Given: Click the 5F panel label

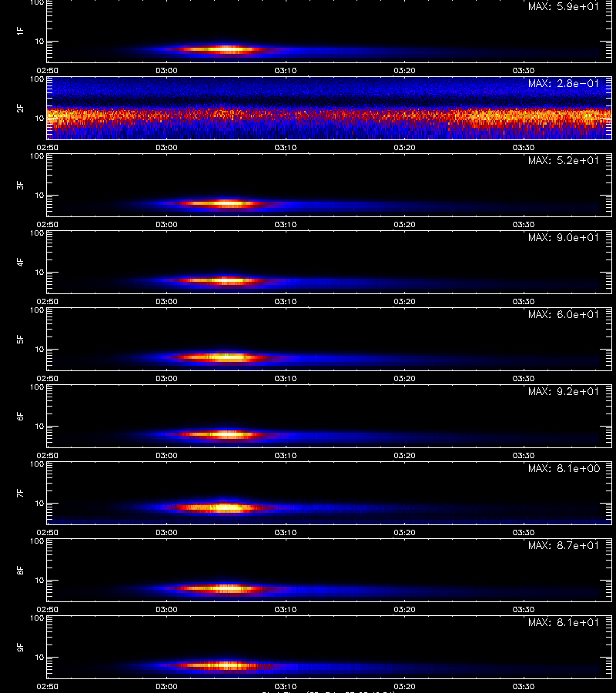Looking at the screenshot, I should 20,340.
